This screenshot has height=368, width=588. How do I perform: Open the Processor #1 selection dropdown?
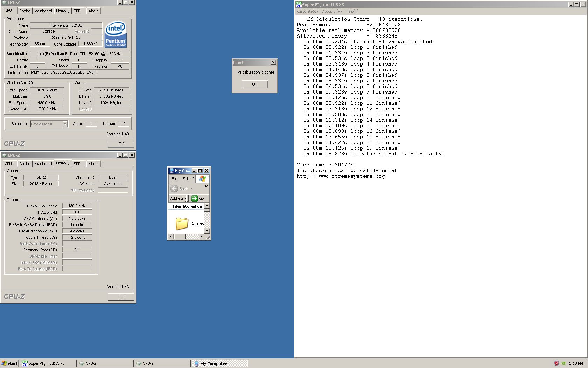pyautogui.click(x=65, y=124)
